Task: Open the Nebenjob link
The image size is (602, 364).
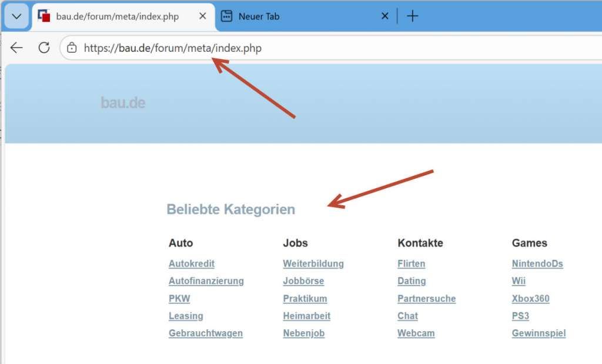Action: click(303, 333)
